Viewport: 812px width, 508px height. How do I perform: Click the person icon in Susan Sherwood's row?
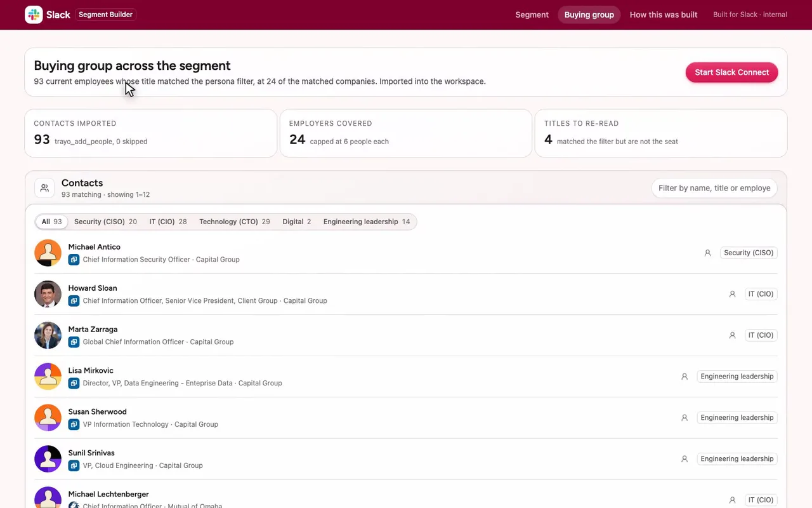(x=684, y=418)
